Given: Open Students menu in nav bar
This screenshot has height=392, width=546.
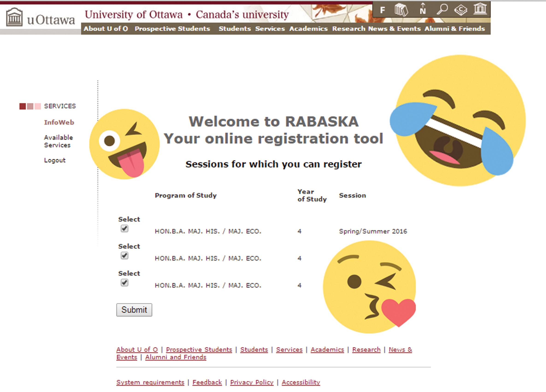Looking at the screenshot, I should click(x=235, y=29).
